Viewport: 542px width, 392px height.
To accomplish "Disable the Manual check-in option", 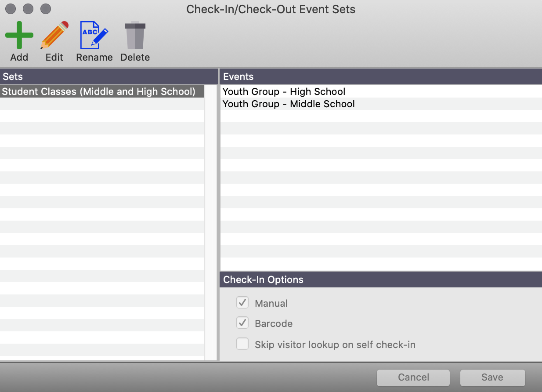I will click(242, 302).
